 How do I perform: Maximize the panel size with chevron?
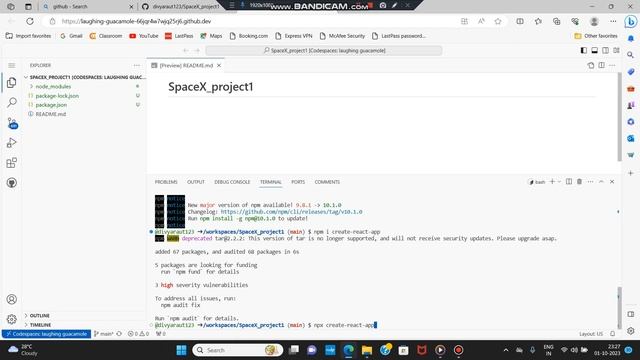coord(601,182)
